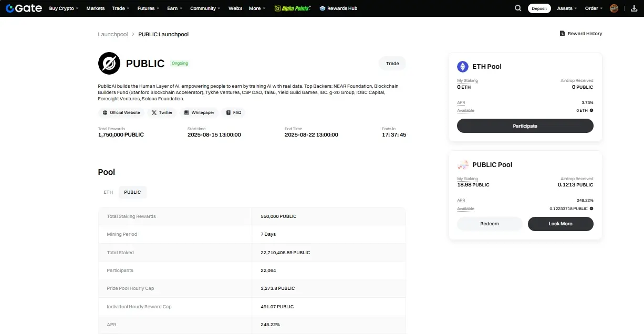Click Redeem in PUBLIC Pool
This screenshot has width=644, height=334.
pyautogui.click(x=490, y=224)
